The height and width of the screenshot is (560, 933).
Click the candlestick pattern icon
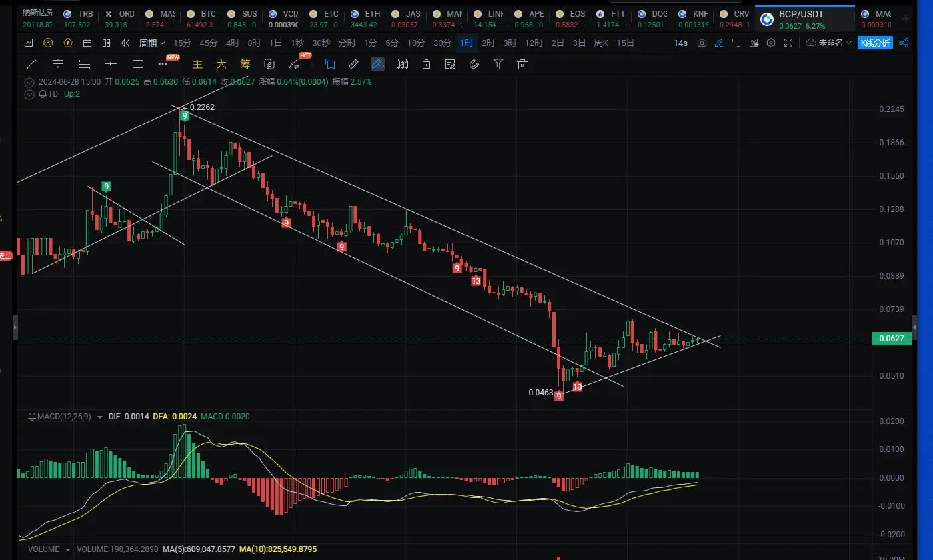coord(402,64)
